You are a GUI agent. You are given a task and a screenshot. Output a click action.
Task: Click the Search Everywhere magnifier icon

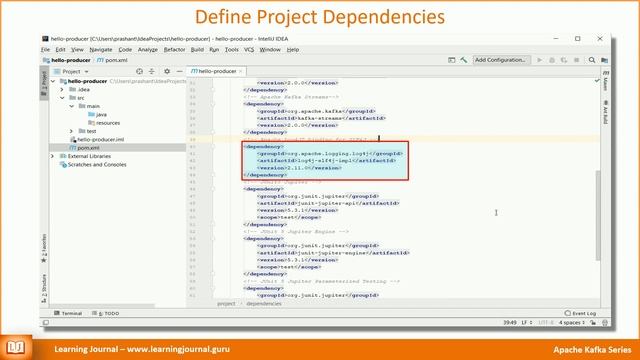click(592, 60)
